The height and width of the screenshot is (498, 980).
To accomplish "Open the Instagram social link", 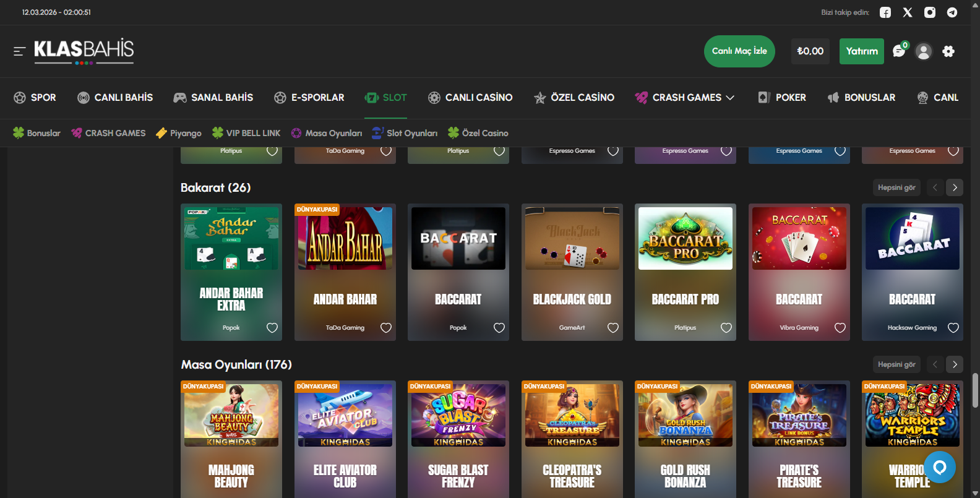I will pos(930,12).
